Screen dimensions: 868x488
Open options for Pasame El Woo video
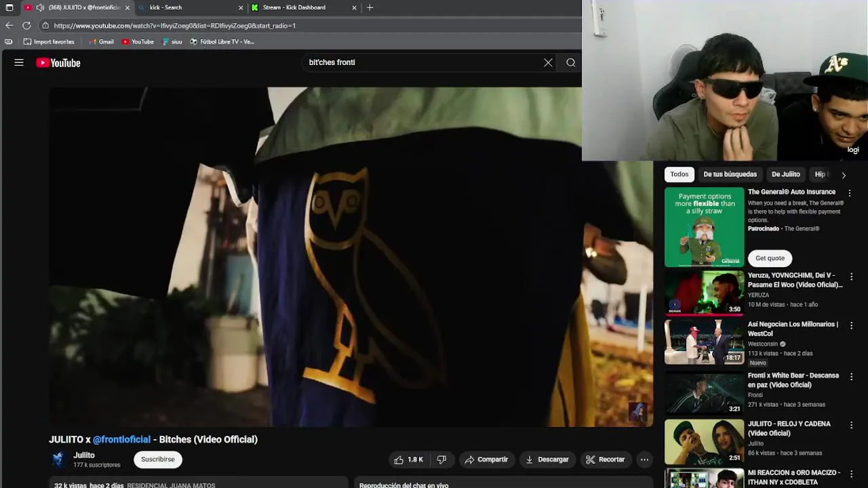click(852, 277)
